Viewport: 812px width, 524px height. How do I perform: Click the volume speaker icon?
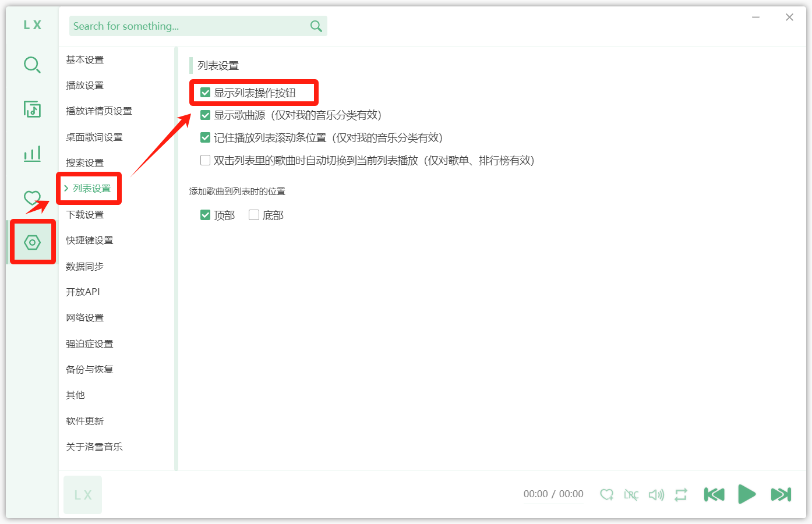pos(656,495)
